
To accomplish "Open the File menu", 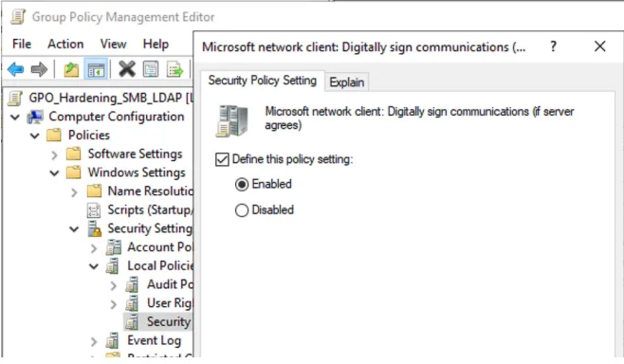I will [x=22, y=44].
